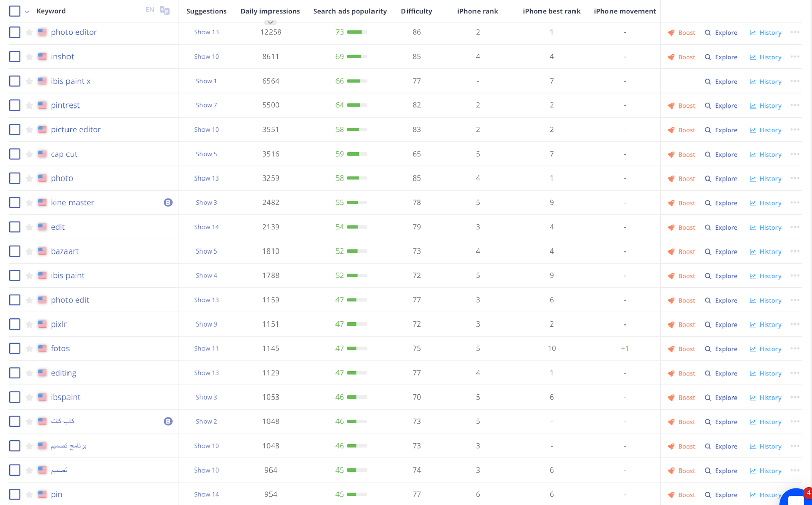This screenshot has height=505, width=812.
Task: Star the 'pin' keyword
Action: tap(29, 495)
